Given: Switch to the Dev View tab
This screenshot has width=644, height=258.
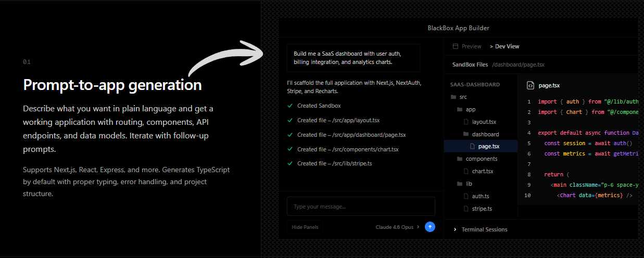Looking at the screenshot, I should point(504,46).
